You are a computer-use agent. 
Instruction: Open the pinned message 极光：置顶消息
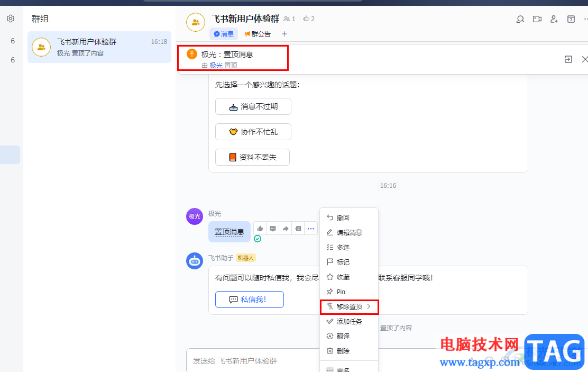[x=227, y=55]
